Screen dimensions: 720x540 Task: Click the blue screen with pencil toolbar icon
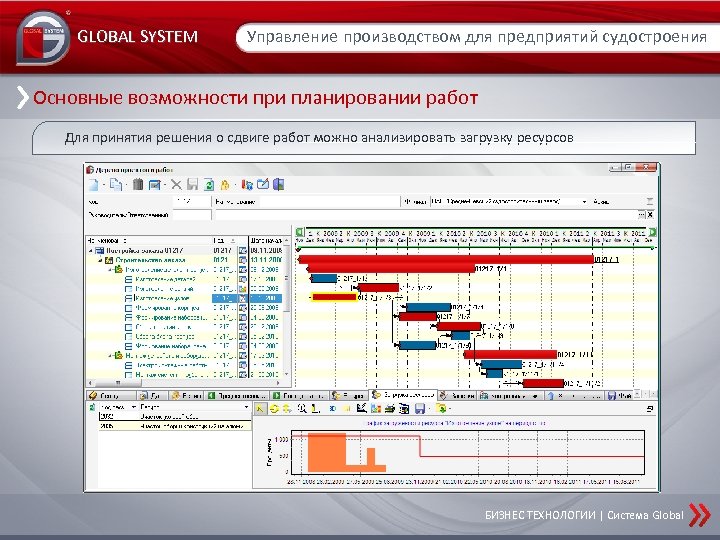click(263, 184)
